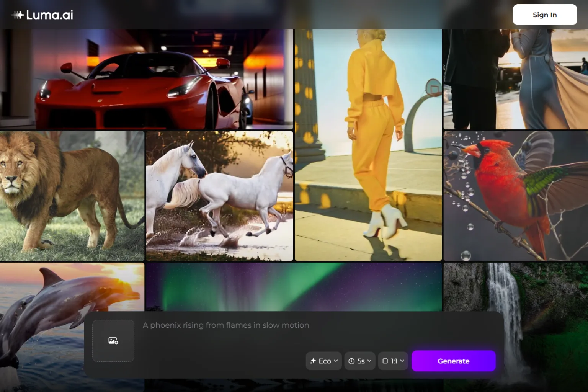This screenshot has height=392, width=588.
Task: Click the square aspect ratio icon
Action: (x=385, y=361)
